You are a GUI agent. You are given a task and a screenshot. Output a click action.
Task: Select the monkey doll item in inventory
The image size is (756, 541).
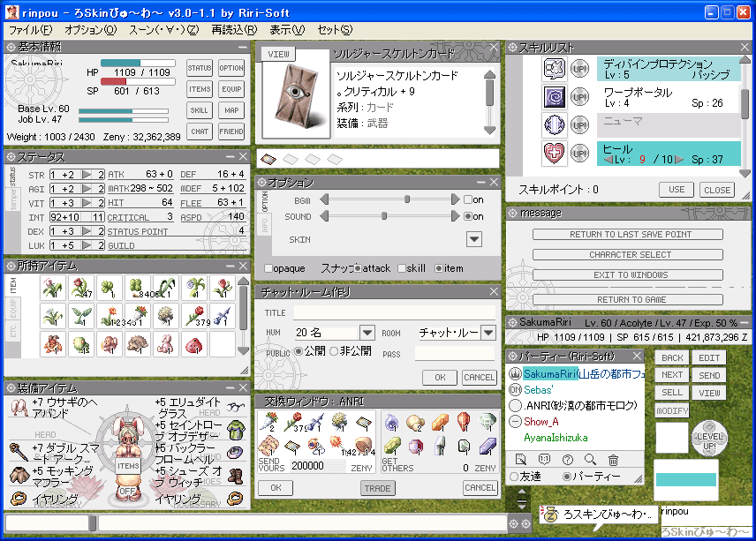click(109, 344)
